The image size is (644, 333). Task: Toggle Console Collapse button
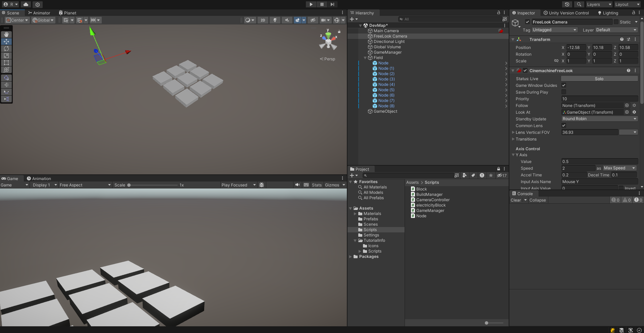coord(538,200)
